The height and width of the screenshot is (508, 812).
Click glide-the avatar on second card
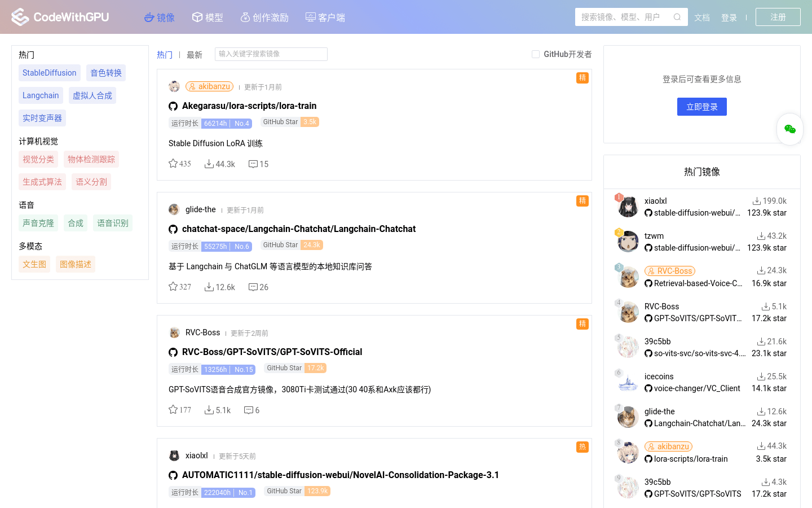[174, 209]
